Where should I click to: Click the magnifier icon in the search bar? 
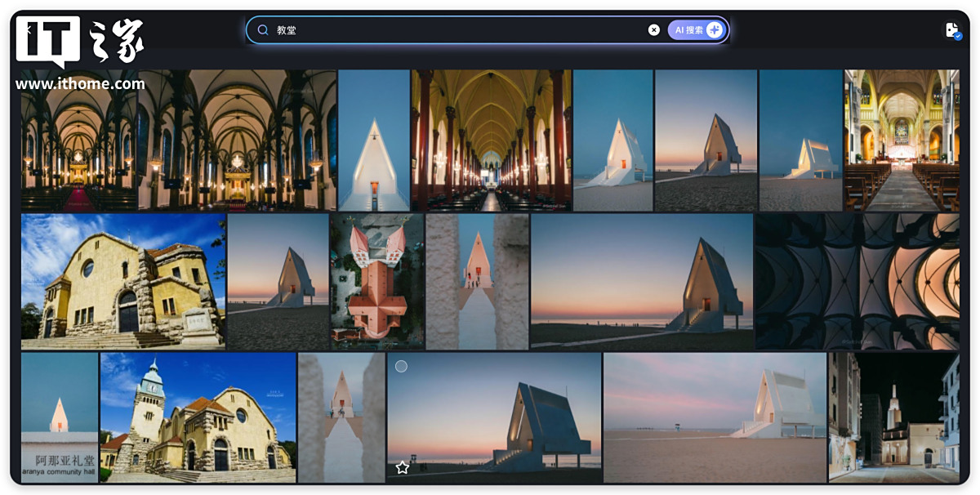(x=263, y=30)
